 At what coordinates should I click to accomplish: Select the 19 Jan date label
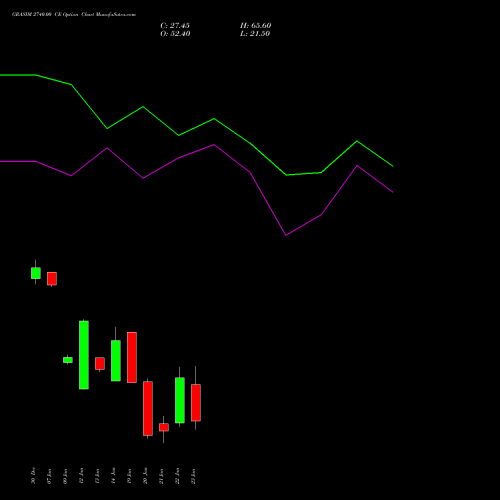tap(129, 476)
